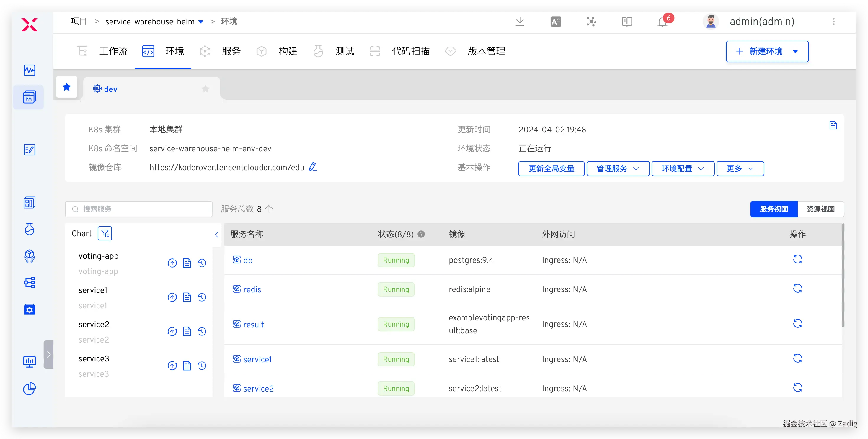Click restart icon for the db service

pyautogui.click(x=797, y=259)
